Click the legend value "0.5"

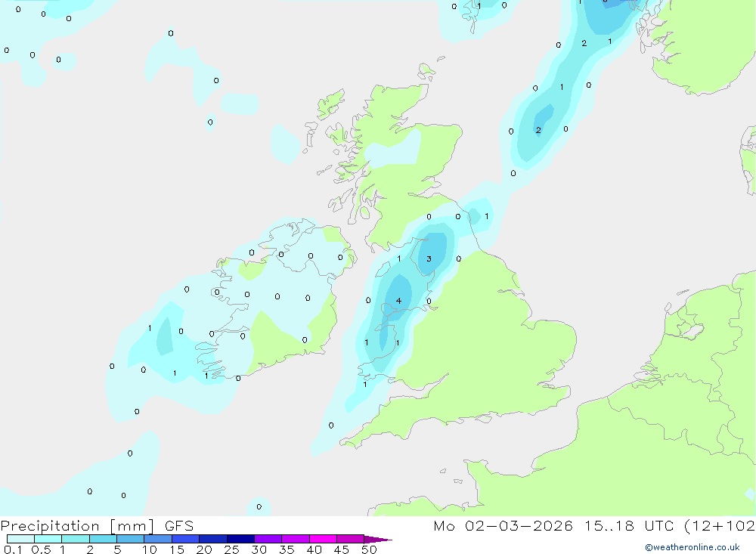click(41, 549)
